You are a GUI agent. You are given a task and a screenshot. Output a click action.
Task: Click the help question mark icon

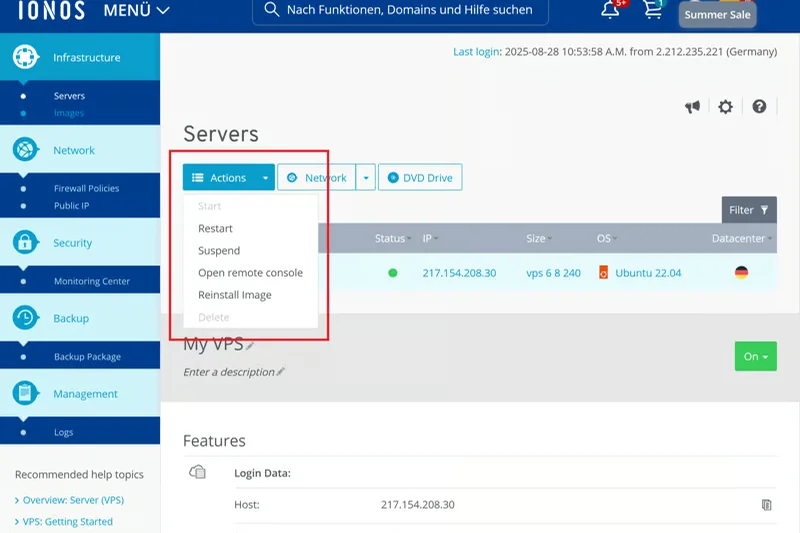click(759, 107)
